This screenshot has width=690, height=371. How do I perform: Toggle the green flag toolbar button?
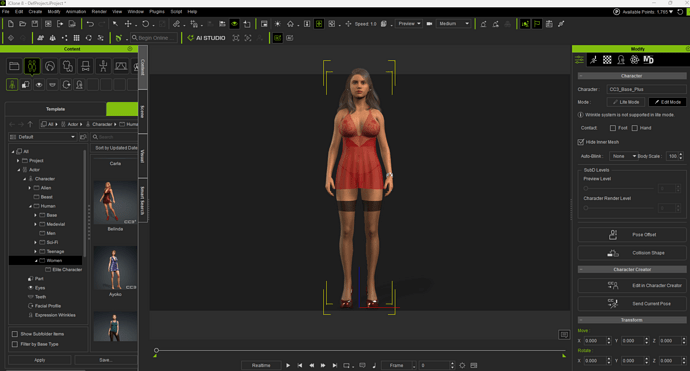[x=537, y=24]
